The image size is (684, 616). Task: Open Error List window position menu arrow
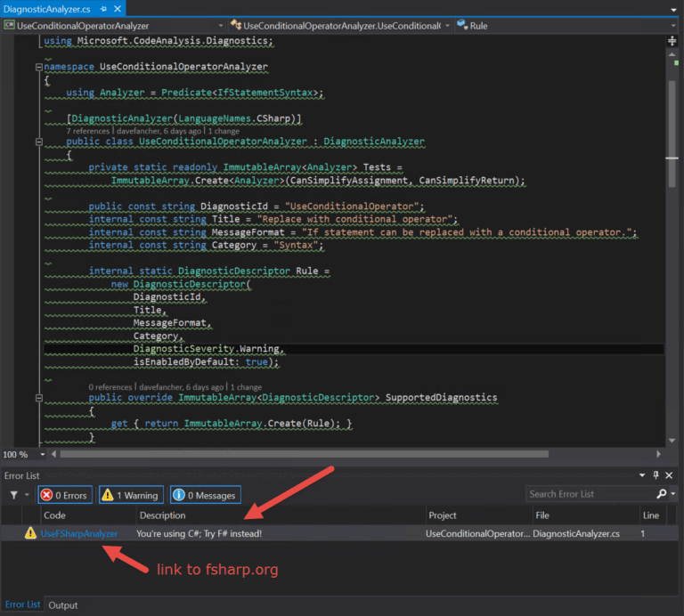pos(642,475)
